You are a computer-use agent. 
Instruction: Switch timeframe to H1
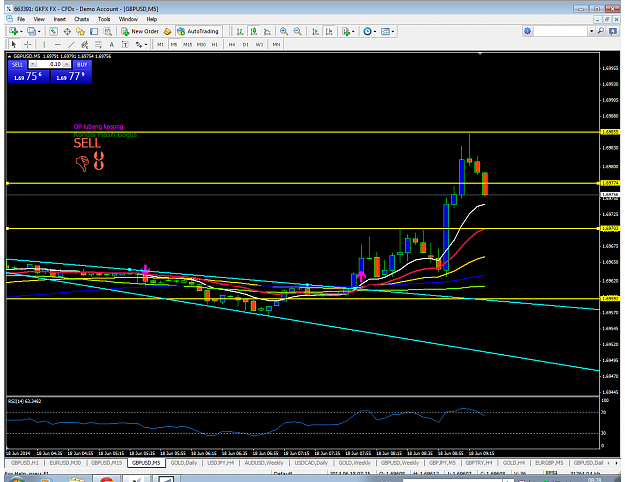click(x=215, y=45)
